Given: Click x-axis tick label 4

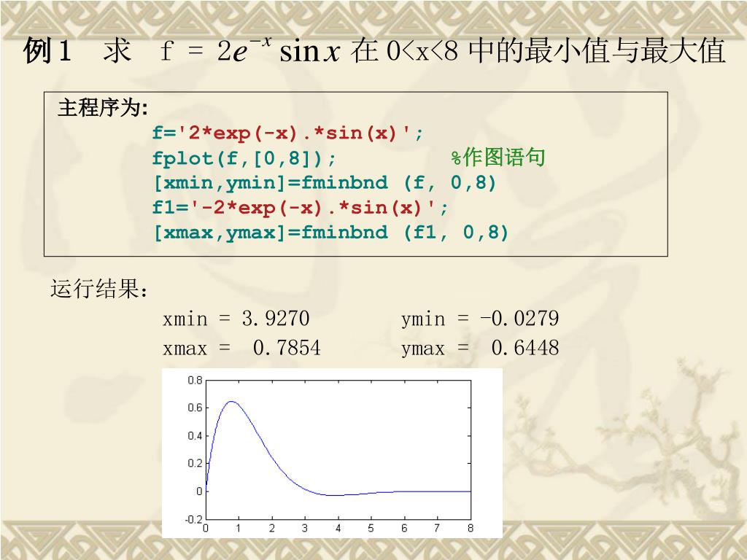Looking at the screenshot, I should 338,528.
